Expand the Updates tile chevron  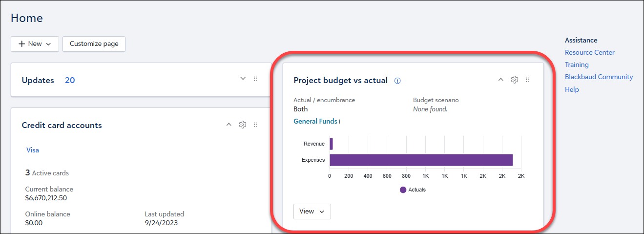tap(243, 79)
